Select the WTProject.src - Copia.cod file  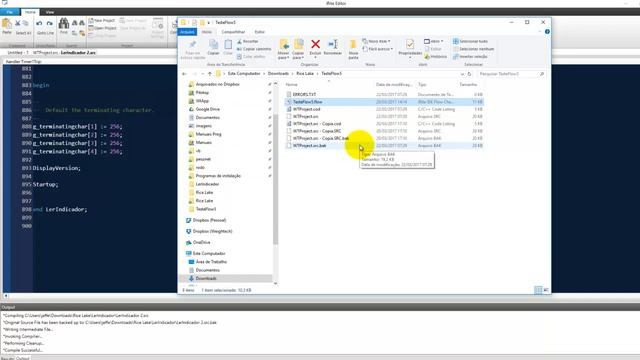click(384, 124)
